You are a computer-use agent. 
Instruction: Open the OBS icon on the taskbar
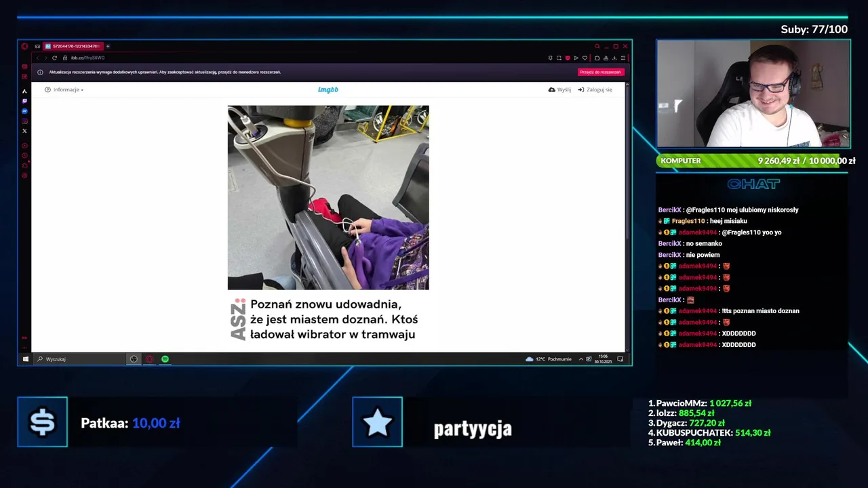click(x=134, y=359)
